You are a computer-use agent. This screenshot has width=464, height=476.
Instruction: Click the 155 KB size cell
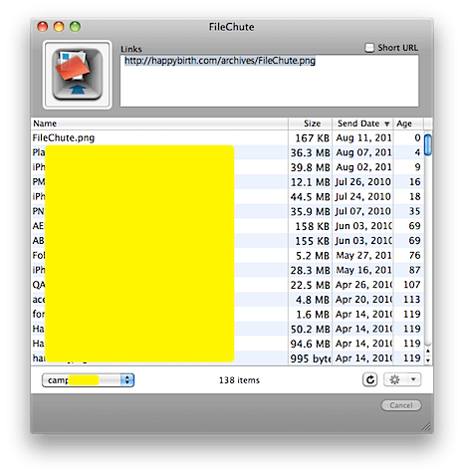(x=311, y=241)
